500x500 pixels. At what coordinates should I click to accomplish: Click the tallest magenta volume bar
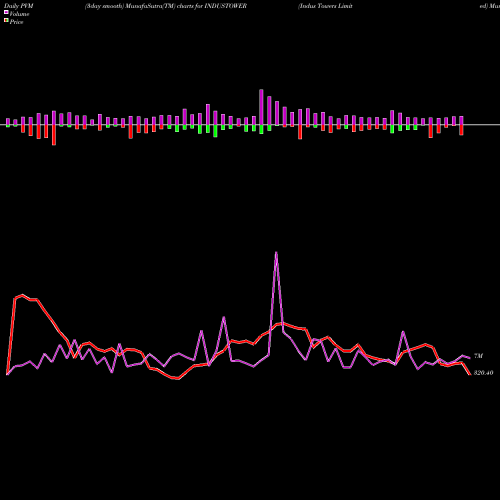tap(261, 107)
